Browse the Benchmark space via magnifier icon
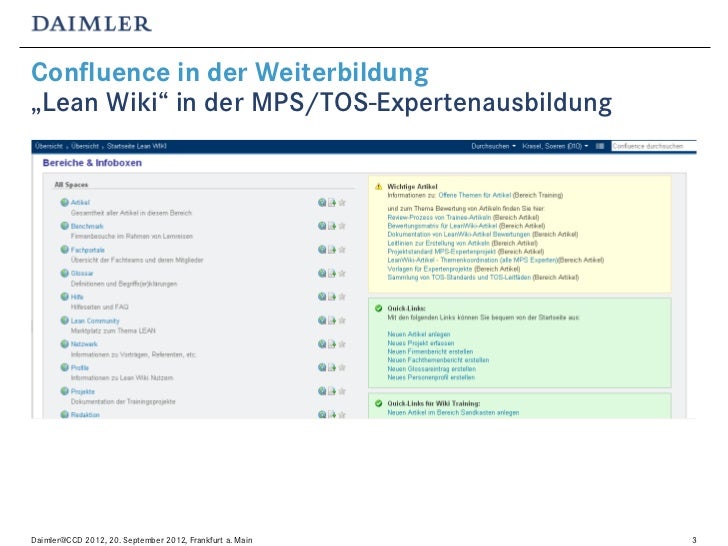The height and width of the screenshot is (546, 728). 322,226
